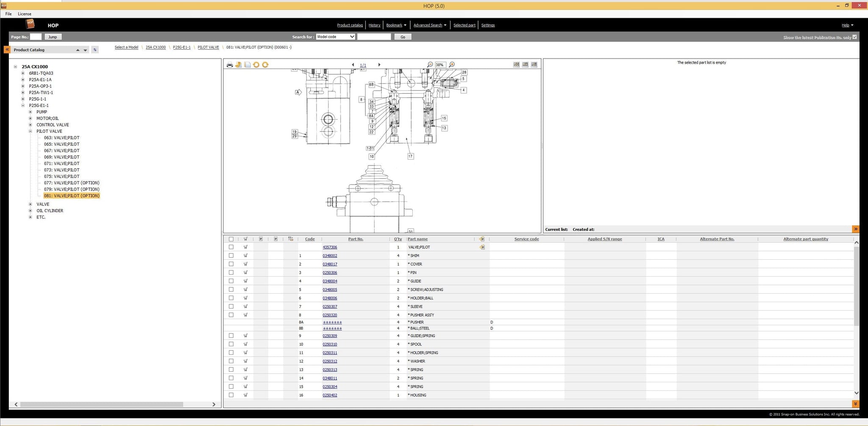Expand the CONTROL VALVE tree node
The image size is (868, 426).
tap(31, 125)
